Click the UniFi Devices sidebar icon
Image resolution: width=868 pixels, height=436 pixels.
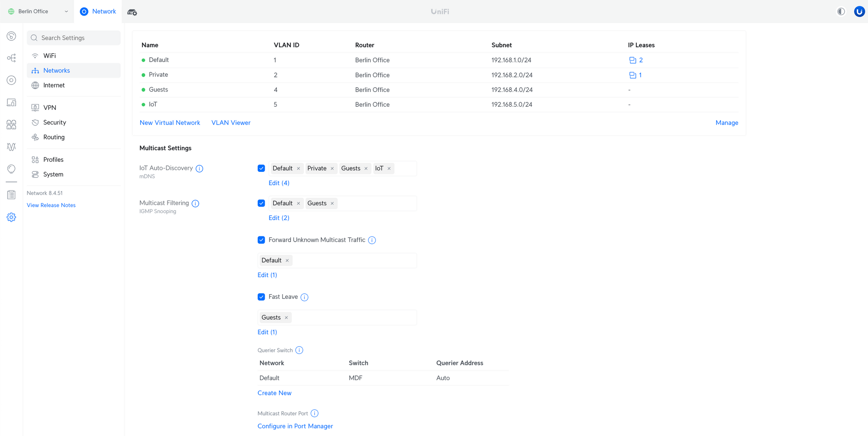coord(11,80)
